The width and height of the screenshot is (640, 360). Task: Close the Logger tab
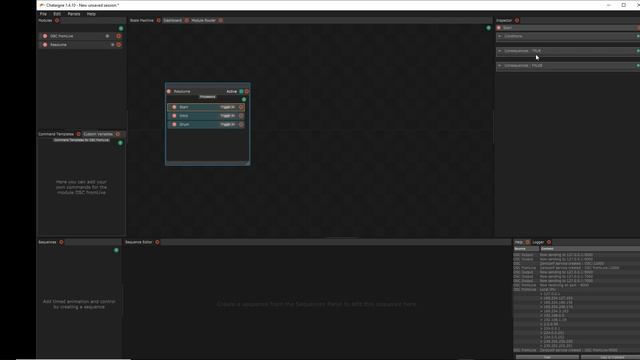549,242
